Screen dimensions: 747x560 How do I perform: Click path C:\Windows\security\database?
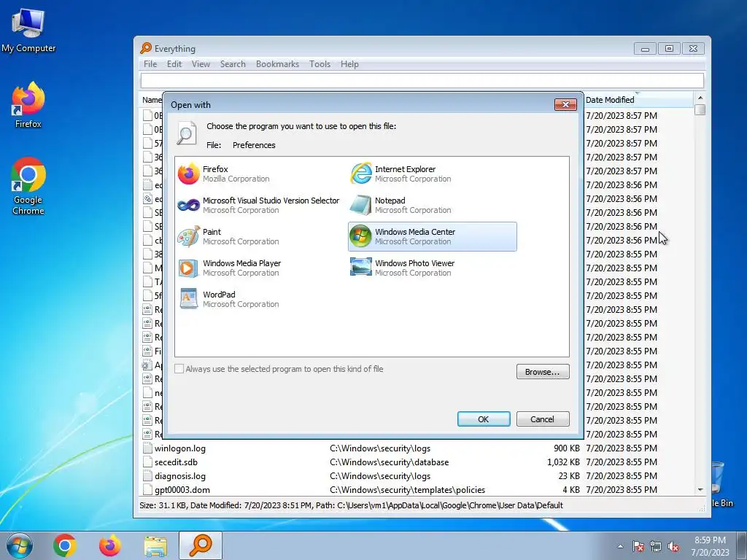click(389, 462)
